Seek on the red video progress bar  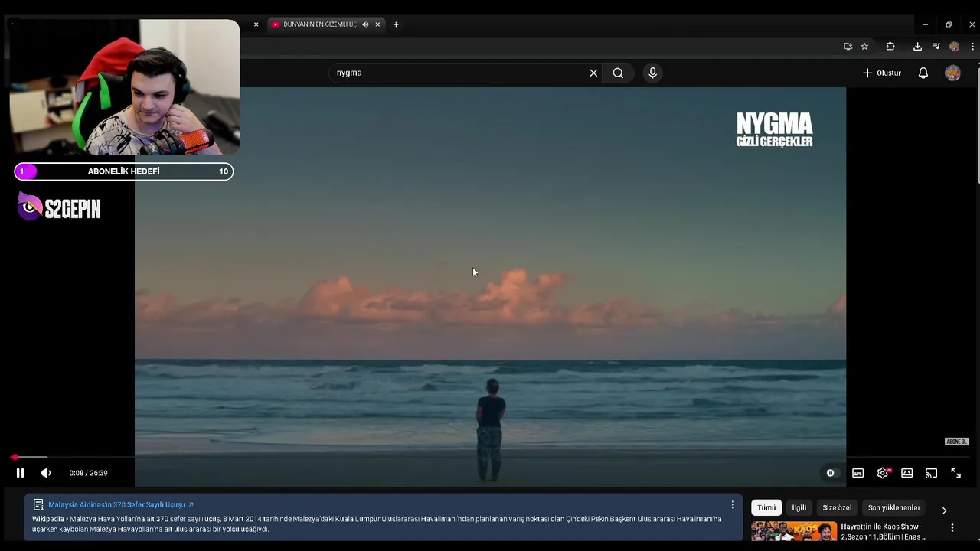tap(490, 457)
